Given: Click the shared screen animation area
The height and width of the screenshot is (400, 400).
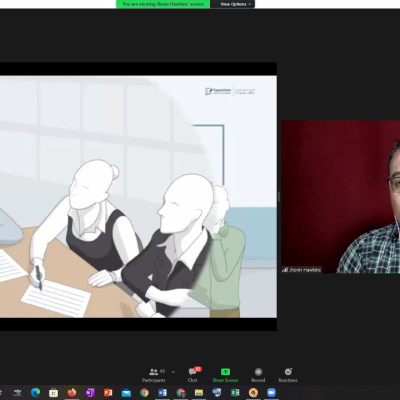Looking at the screenshot, I should (x=138, y=197).
